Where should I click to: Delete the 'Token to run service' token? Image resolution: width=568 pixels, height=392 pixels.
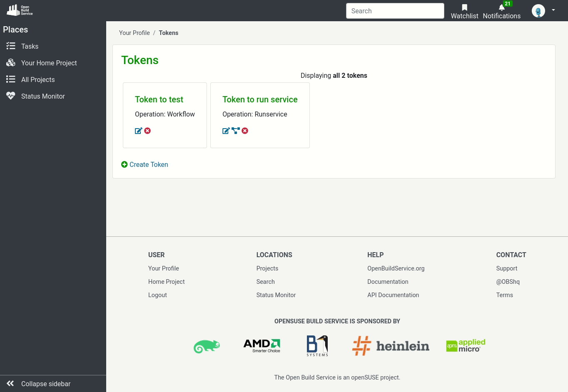click(245, 131)
